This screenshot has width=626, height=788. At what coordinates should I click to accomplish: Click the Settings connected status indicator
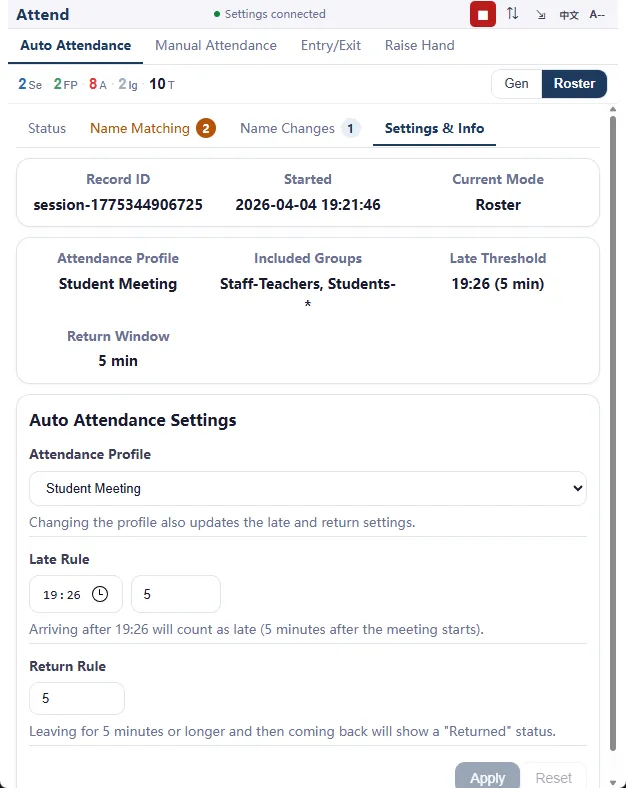[x=270, y=14]
